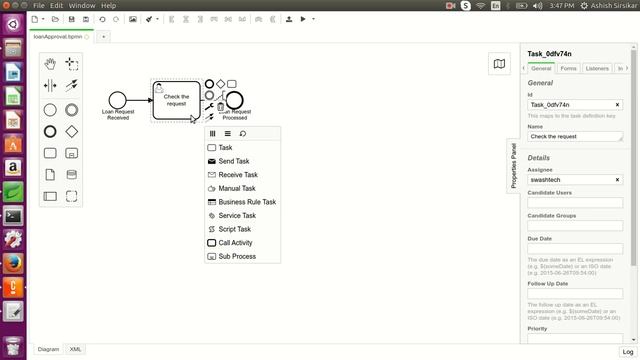This screenshot has height=360, width=640.
Task: Toggle sequential multi-instance marker
Action: point(228,133)
